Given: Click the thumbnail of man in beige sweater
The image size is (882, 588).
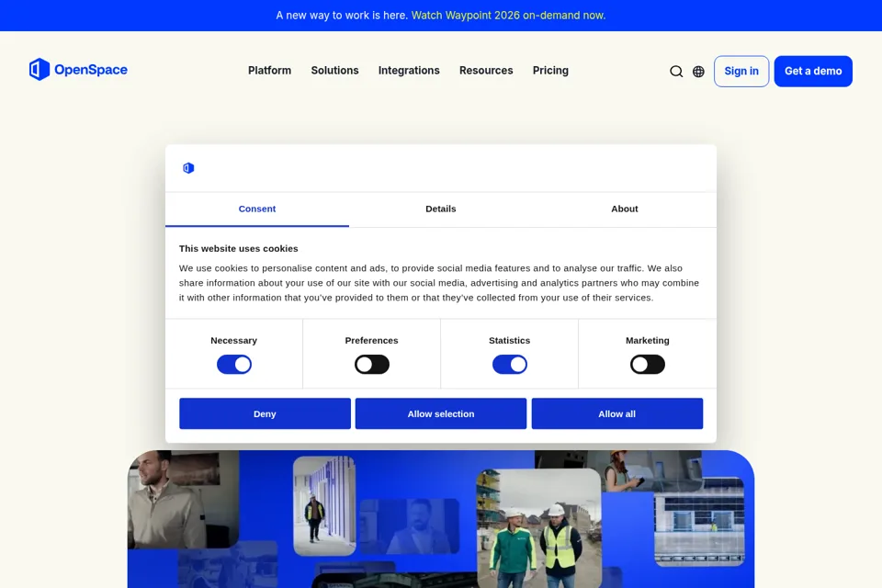Looking at the screenshot, I should coord(183,499).
